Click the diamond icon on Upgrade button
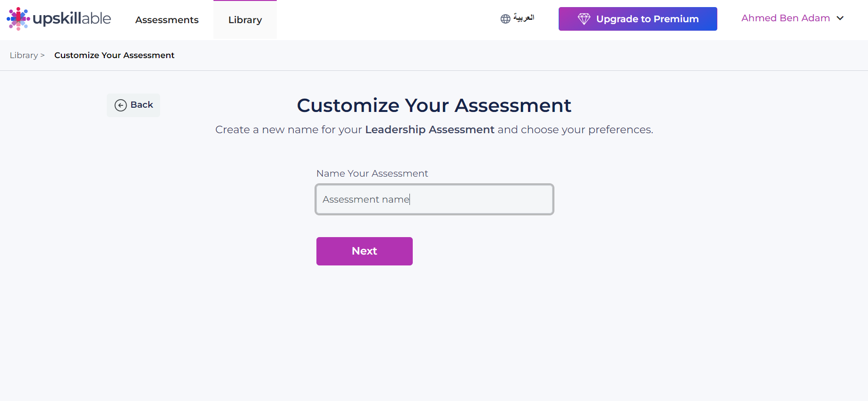 tap(584, 19)
